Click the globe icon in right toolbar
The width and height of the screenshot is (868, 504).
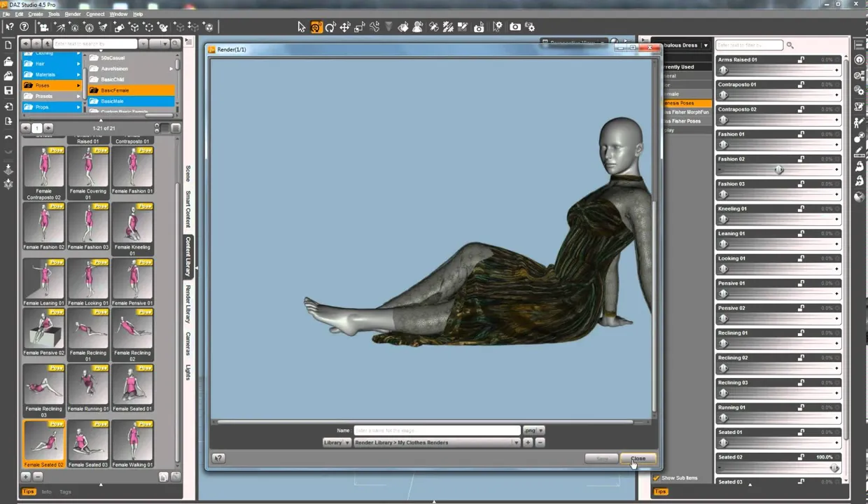coord(859,197)
